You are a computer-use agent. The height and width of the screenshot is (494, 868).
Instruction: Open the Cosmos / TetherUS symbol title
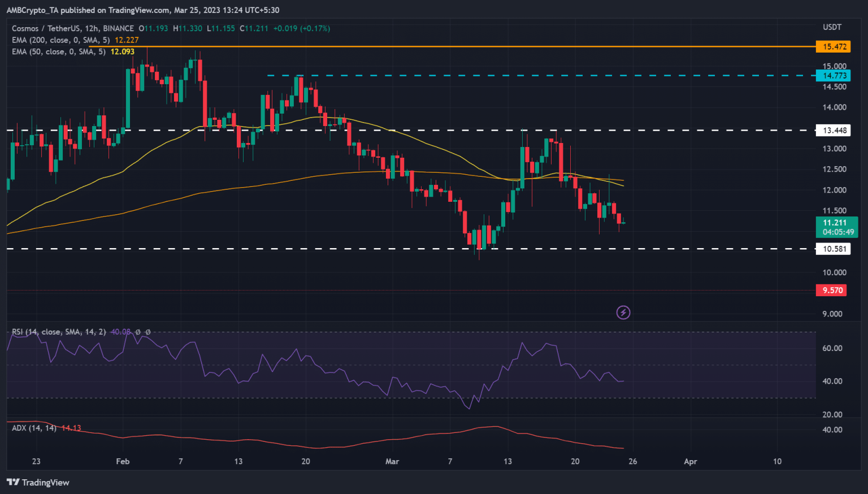point(44,28)
